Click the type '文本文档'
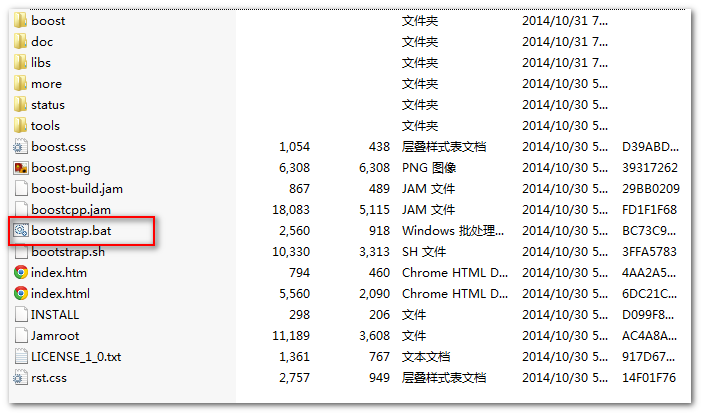701x413 pixels. coord(426,357)
